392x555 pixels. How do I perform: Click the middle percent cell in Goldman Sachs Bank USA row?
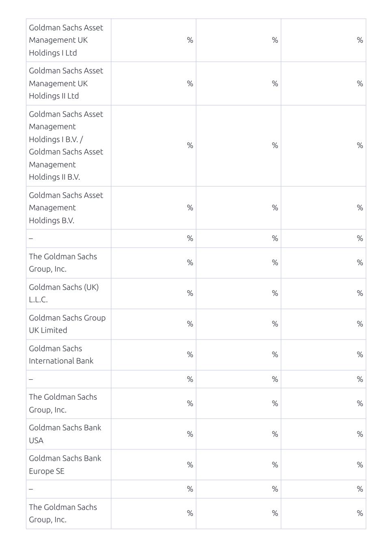pyautogui.click(x=238, y=434)
